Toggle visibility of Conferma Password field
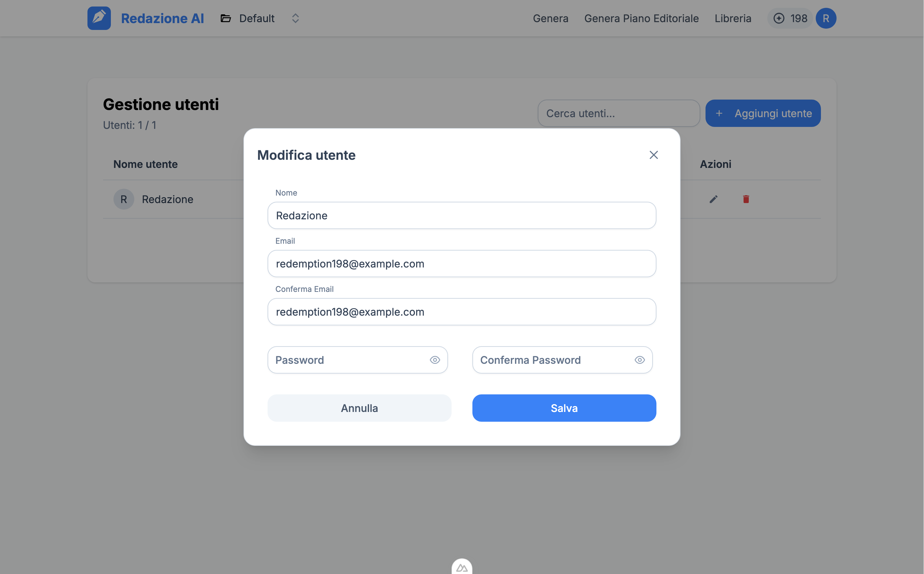The width and height of the screenshot is (924, 574). coord(640,360)
